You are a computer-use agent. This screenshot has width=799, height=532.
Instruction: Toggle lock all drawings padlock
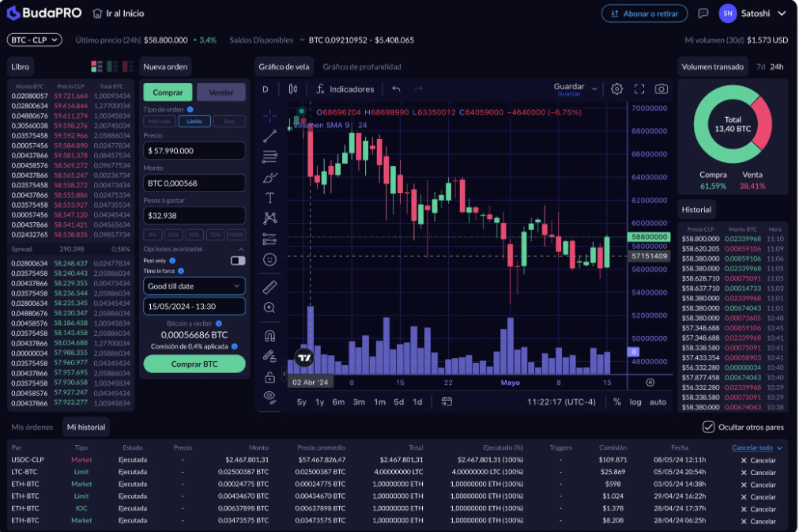[x=269, y=377]
